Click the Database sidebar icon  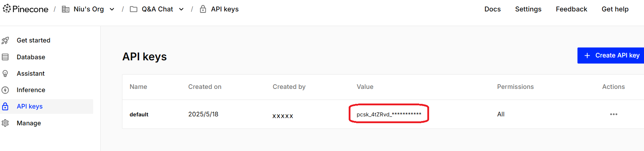[x=5, y=57]
